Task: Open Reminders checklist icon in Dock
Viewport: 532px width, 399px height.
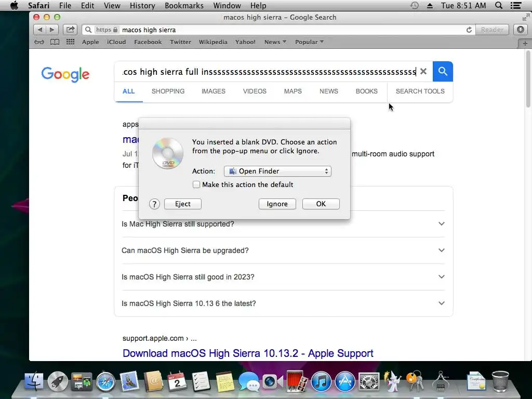Action: click(x=201, y=381)
